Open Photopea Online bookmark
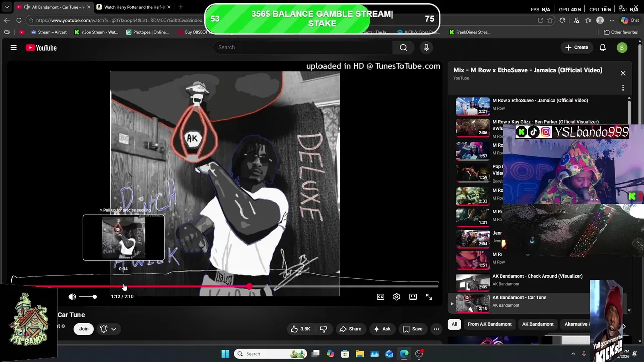The width and height of the screenshot is (644, 362). pyautogui.click(x=147, y=32)
